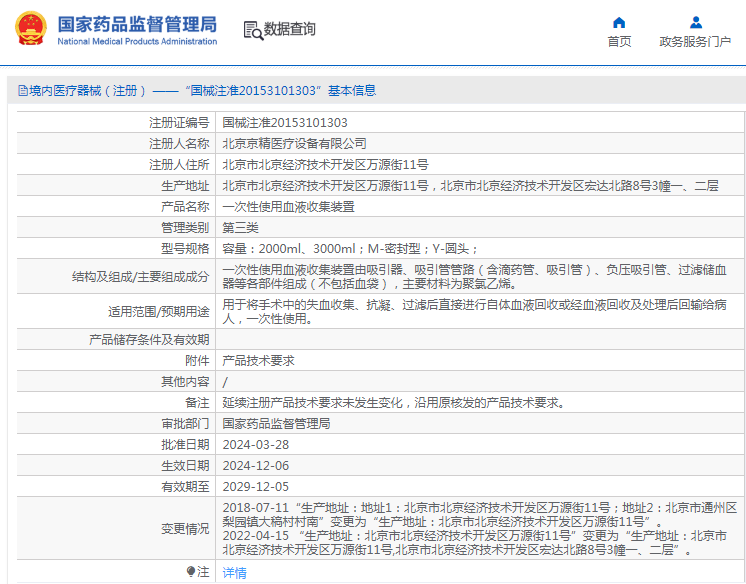This screenshot has height=584, width=746.
Task: Click the 审批部门 label
Action: 185,424
